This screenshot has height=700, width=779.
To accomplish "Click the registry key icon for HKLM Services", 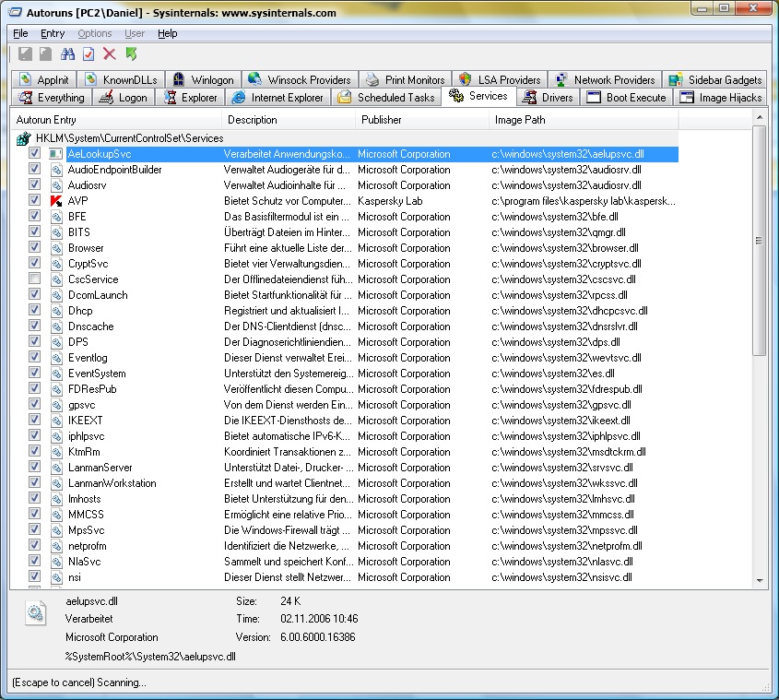I will pyautogui.click(x=23, y=138).
